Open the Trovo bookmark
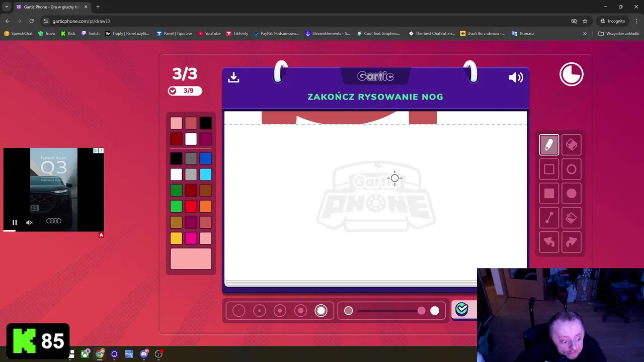Image resolution: width=644 pixels, height=362 pixels. coord(46,33)
